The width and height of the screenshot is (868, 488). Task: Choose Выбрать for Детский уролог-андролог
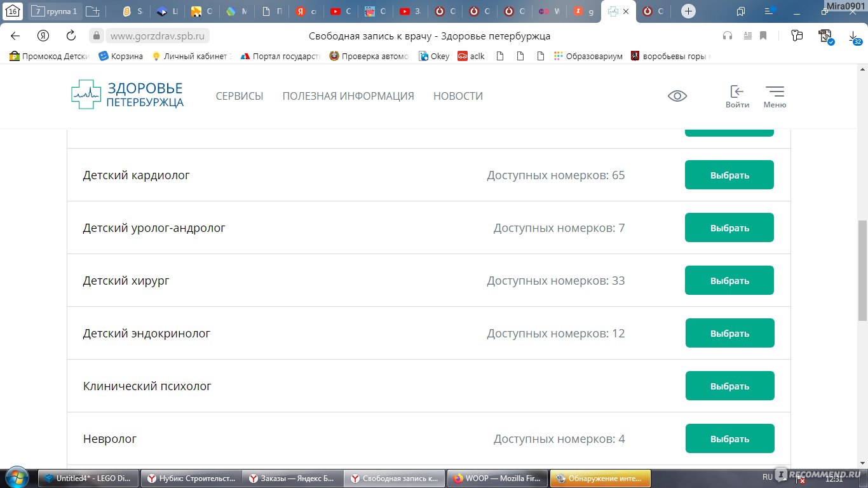[729, 227]
